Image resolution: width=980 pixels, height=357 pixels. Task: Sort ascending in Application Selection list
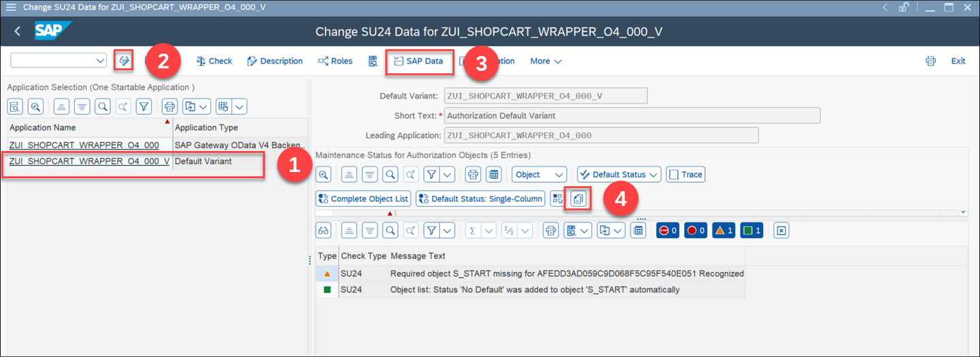point(61,106)
